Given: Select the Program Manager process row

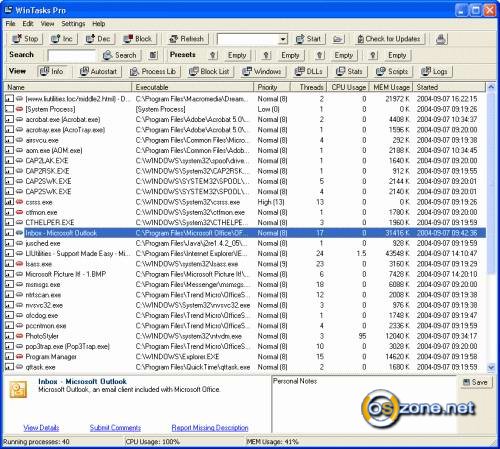Looking at the screenshot, I should [x=245, y=357].
